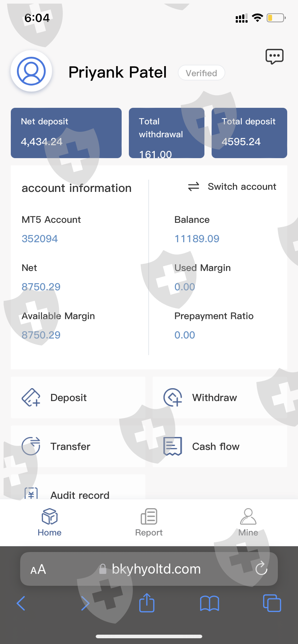Show open Safari tabs
This screenshot has height=644, width=298.
click(x=272, y=603)
